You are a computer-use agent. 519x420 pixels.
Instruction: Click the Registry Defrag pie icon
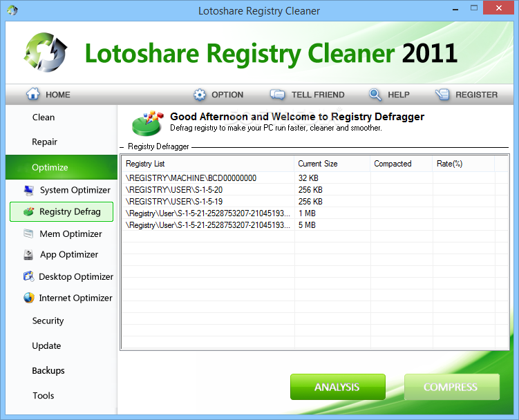29,211
